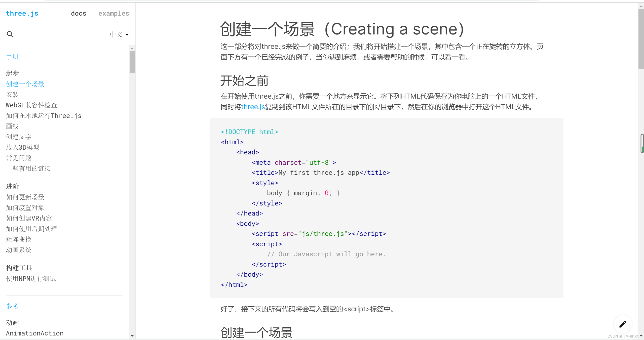Click the edit pencil button bottom right

pos(623,324)
